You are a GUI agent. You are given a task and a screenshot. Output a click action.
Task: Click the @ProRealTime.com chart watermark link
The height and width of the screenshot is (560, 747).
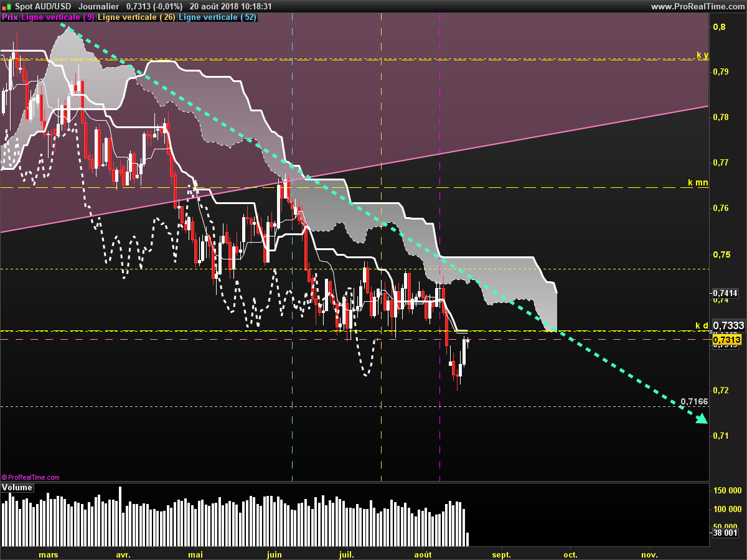[x=31, y=477]
